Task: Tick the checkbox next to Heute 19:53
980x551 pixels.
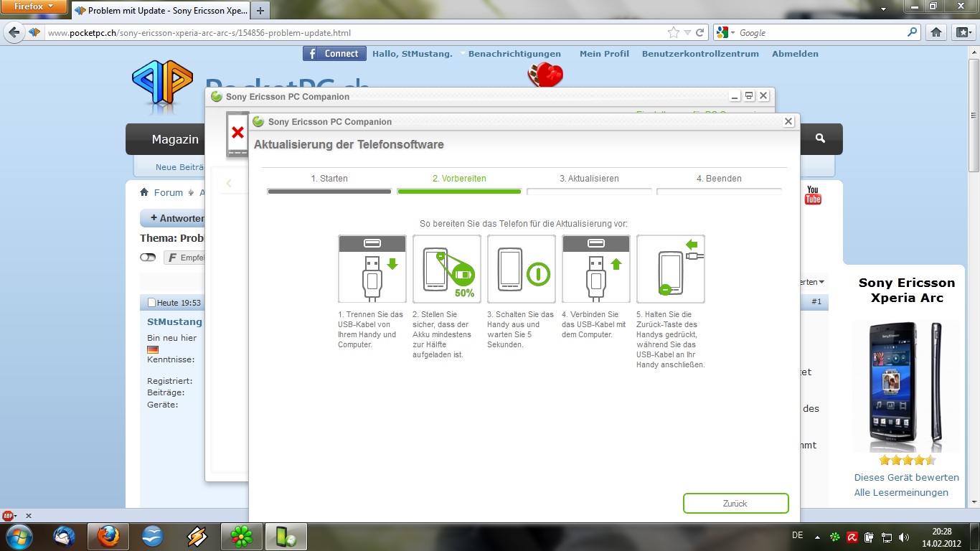Action: pyautogui.click(x=151, y=303)
